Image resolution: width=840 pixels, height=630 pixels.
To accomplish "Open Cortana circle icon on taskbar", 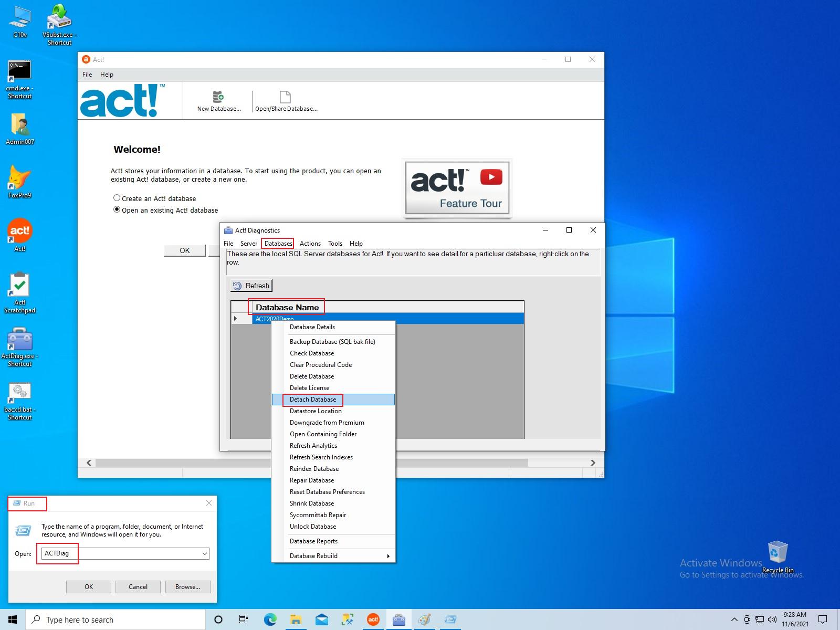I will pos(218,619).
